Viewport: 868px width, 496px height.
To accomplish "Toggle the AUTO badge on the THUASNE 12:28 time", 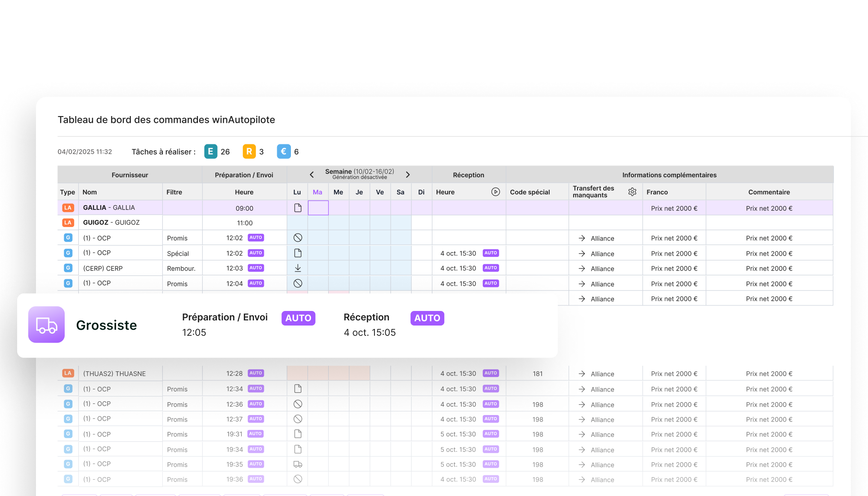I will click(x=256, y=373).
